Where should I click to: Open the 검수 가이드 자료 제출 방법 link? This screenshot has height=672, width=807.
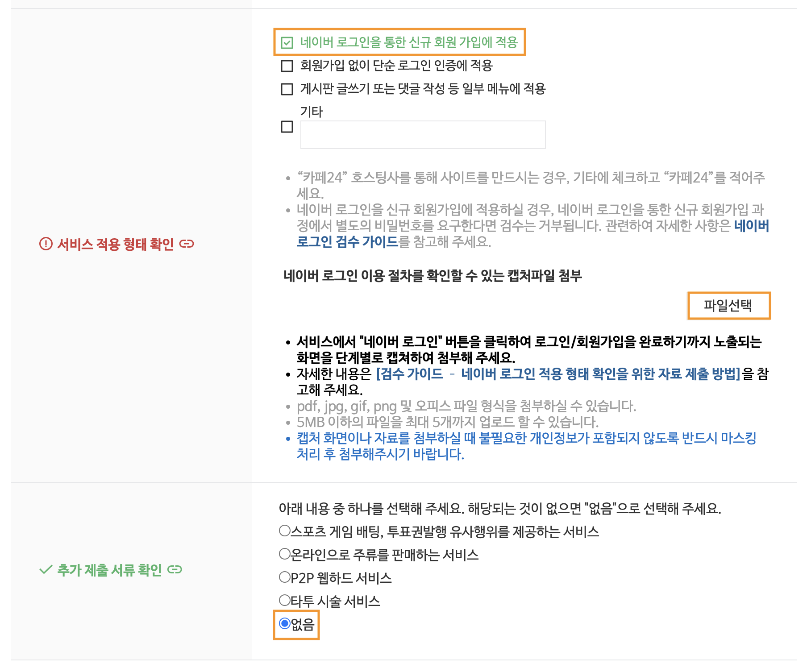click(558, 373)
